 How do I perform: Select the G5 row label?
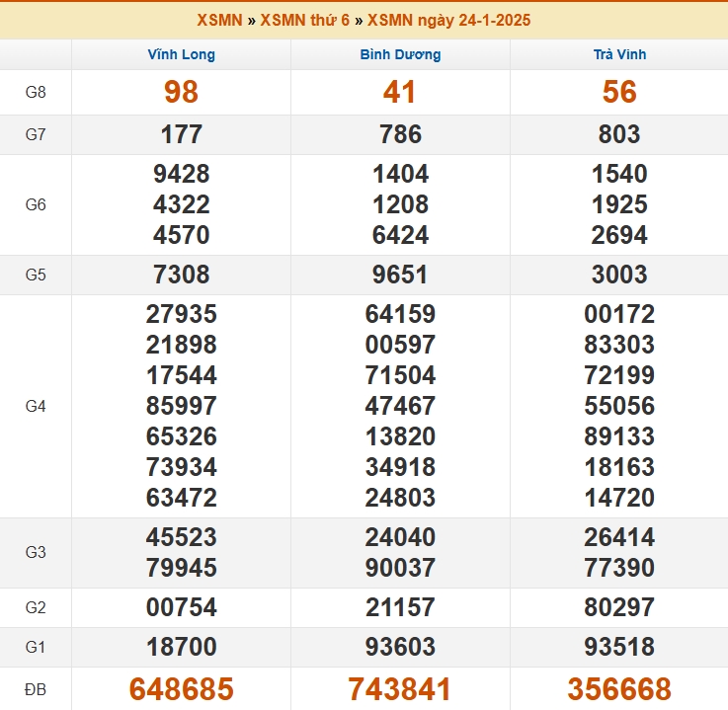coord(36,275)
